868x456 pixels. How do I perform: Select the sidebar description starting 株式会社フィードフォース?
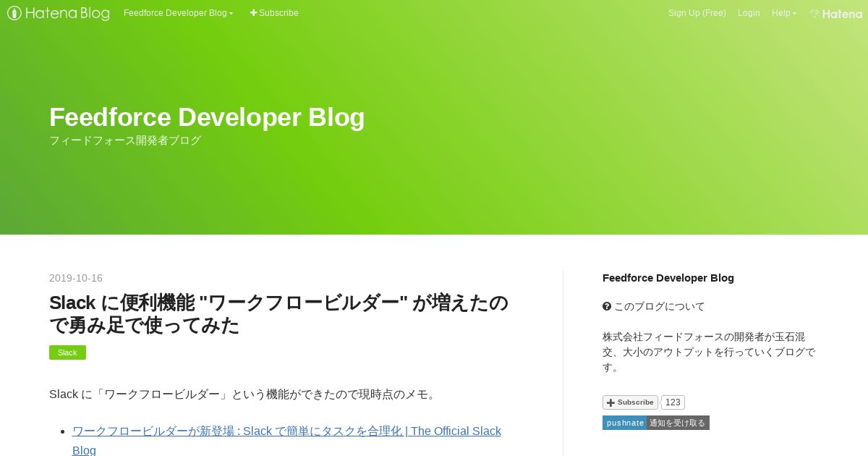(709, 352)
